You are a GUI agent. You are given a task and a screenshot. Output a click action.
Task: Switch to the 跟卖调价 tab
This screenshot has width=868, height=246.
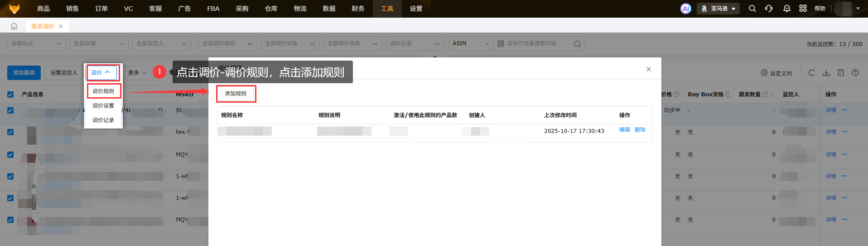coord(43,26)
